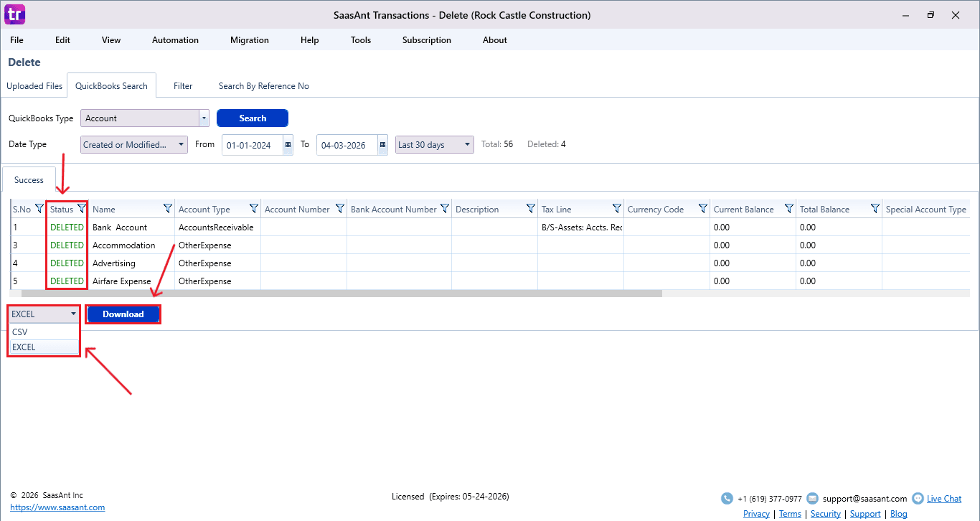Viewport: 980px width, 521px height.
Task: Open the Edit menu
Action: pyautogui.click(x=63, y=40)
